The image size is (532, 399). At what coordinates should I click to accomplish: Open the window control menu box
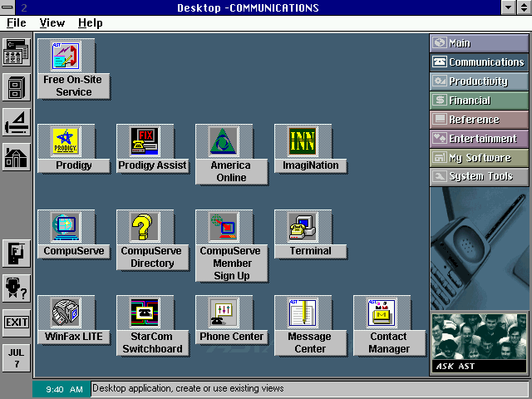(7, 7)
